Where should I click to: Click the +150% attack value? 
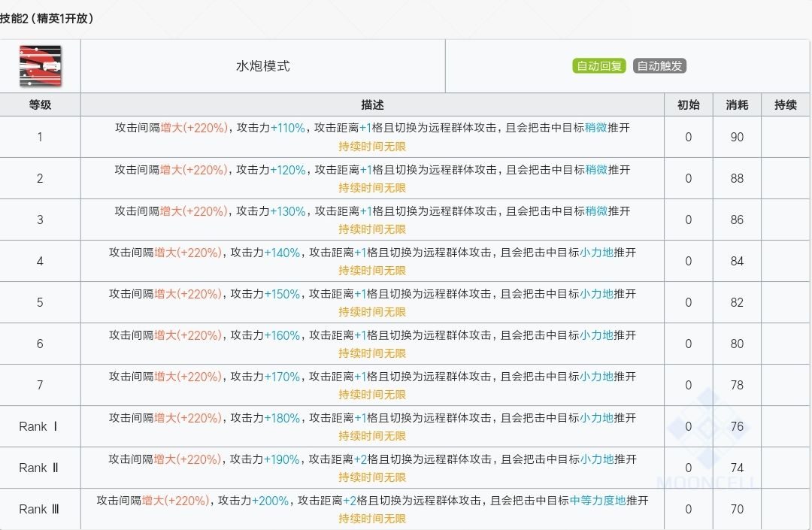pyautogui.click(x=282, y=294)
